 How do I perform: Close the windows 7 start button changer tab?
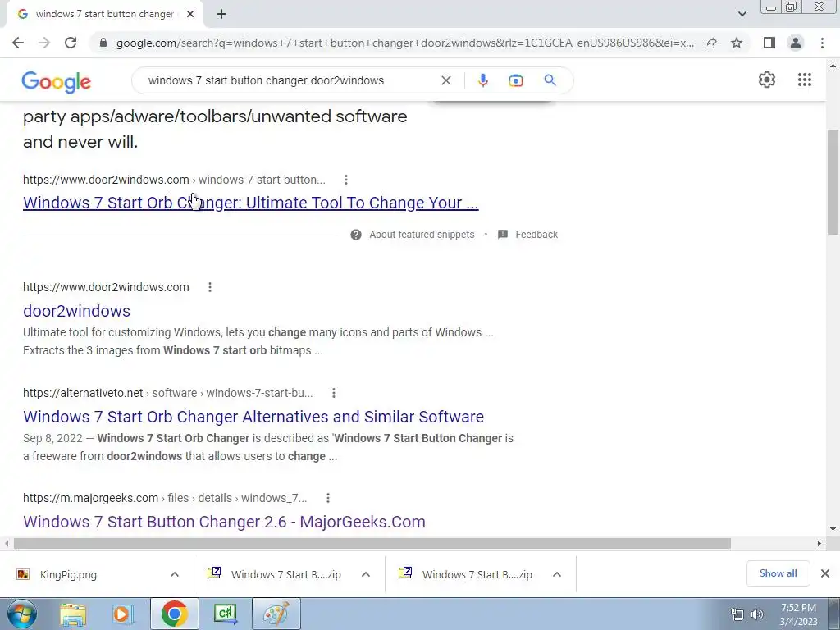tap(190, 15)
